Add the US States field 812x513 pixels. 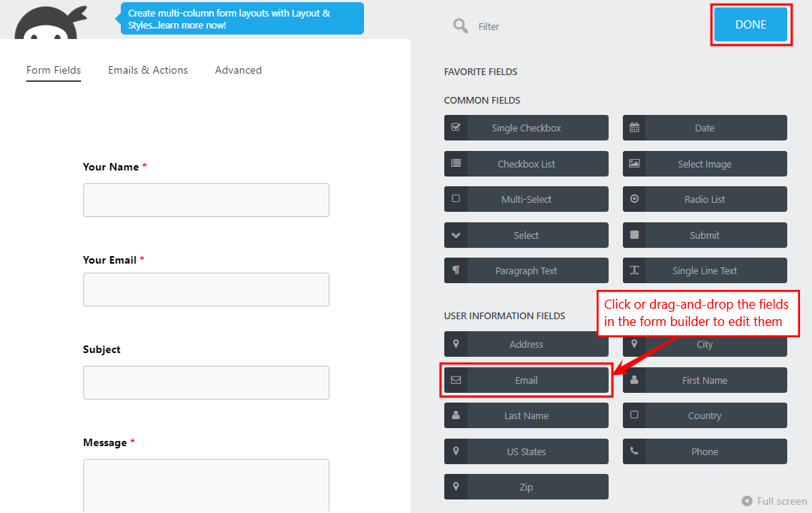pyautogui.click(x=526, y=451)
